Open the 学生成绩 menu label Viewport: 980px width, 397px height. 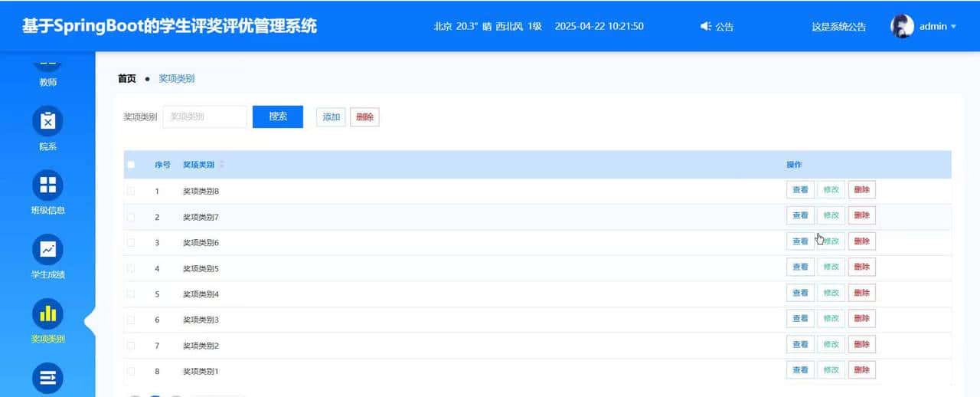47,274
